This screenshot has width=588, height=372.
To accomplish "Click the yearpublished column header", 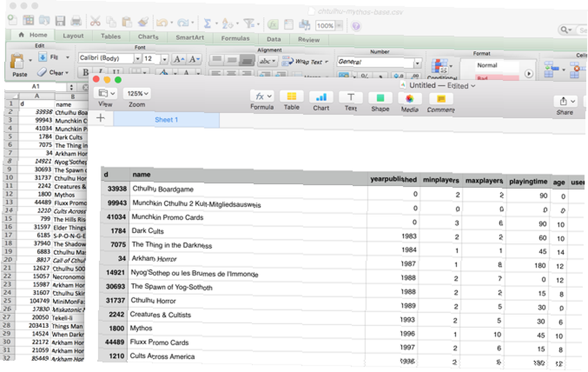I will (393, 180).
